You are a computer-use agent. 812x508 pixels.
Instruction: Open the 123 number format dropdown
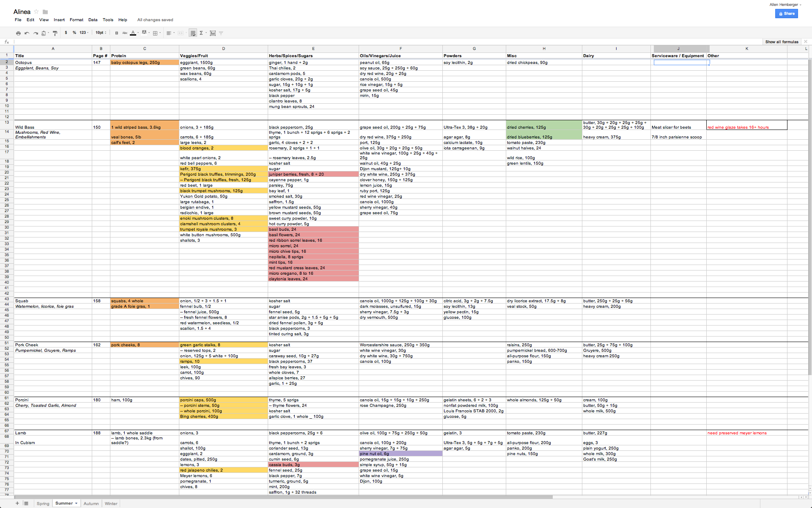[x=84, y=33]
